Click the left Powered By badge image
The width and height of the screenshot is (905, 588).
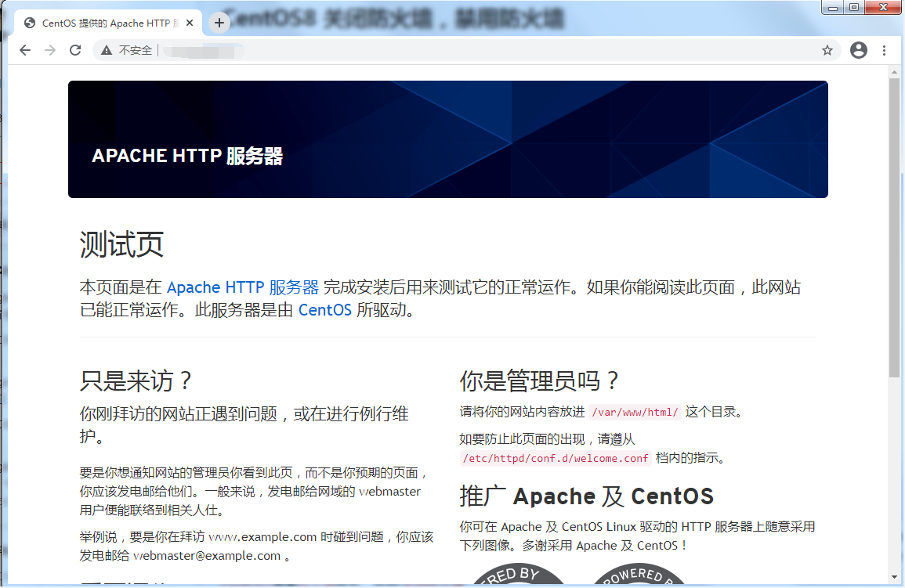click(x=518, y=574)
